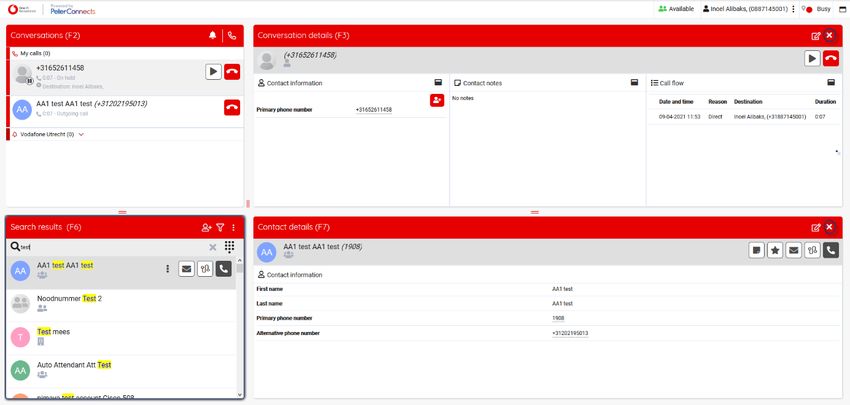This screenshot has height=405, width=850.
Task: Resume the call in Conversation details
Action: coord(812,59)
